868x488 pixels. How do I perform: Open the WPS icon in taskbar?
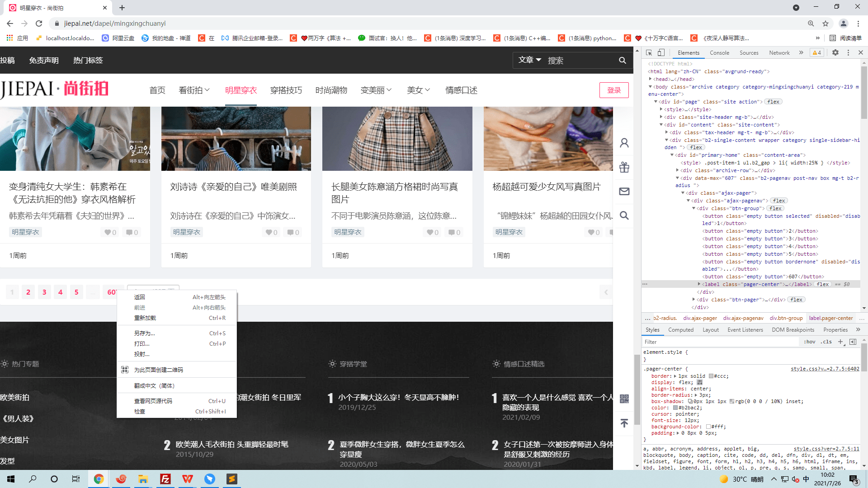pos(188,479)
